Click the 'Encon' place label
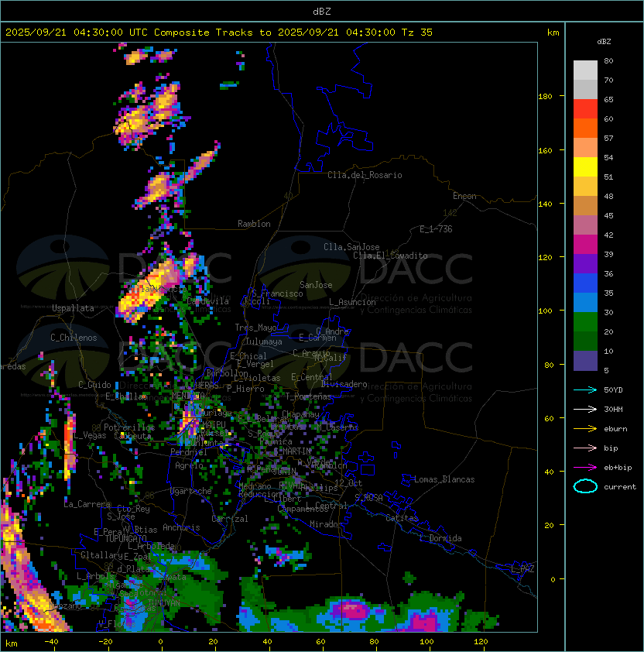The width and height of the screenshot is (644, 652). tap(464, 196)
